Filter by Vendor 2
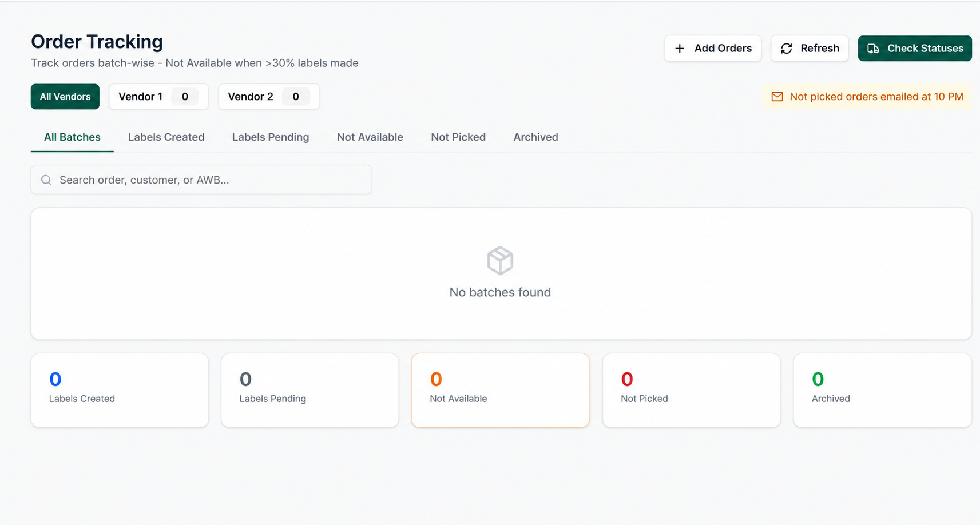 click(269, 97)
